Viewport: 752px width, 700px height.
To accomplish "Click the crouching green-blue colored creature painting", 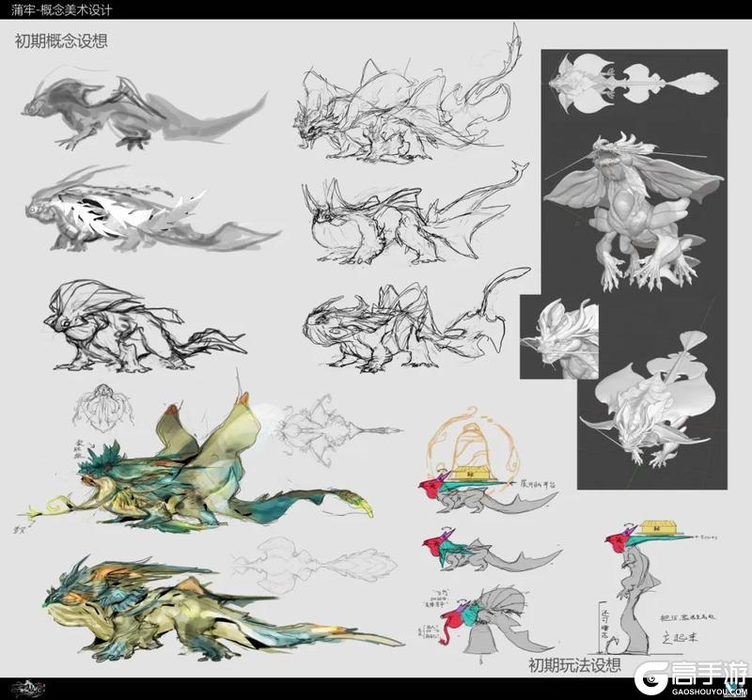I will pyautogui.click(x=223, y=609).
